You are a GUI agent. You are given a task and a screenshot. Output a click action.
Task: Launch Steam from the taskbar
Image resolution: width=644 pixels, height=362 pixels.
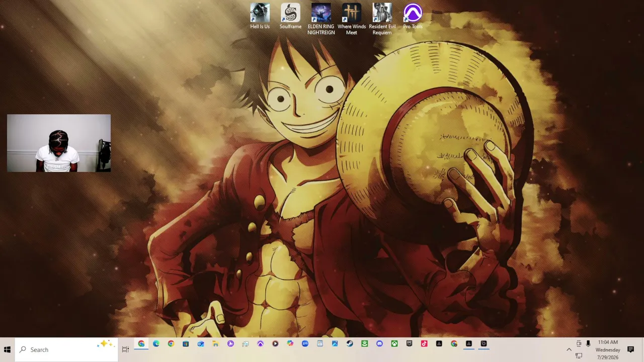[x=350, y=344]
